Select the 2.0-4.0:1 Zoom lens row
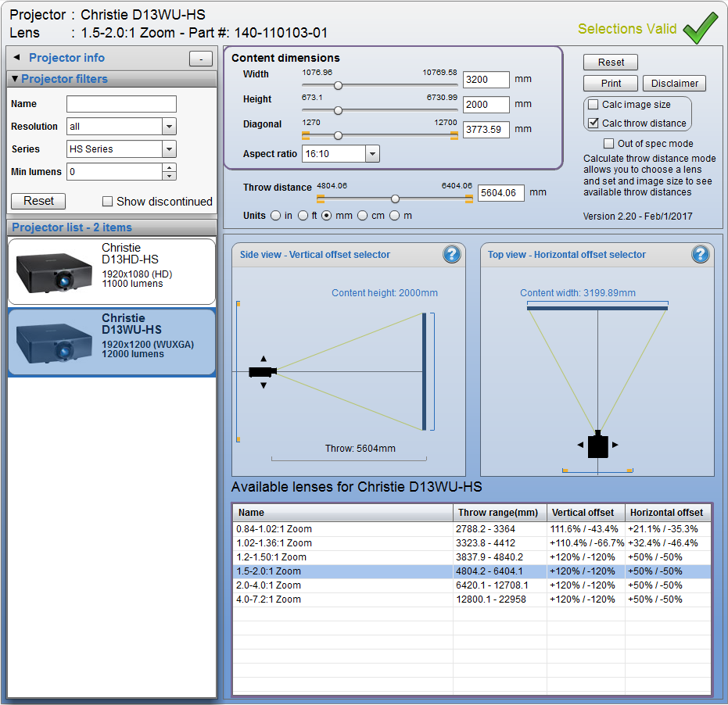 click(x=472, y=585)
